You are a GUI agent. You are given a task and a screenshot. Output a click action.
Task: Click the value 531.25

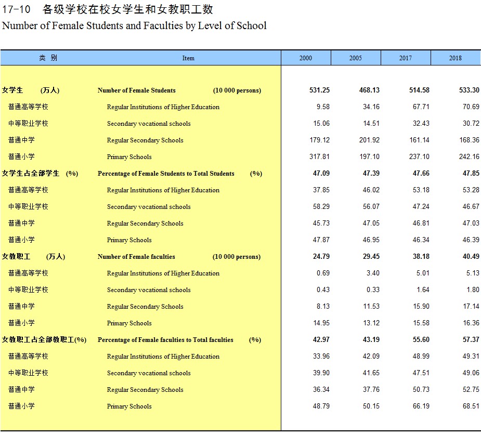(319, 90)
